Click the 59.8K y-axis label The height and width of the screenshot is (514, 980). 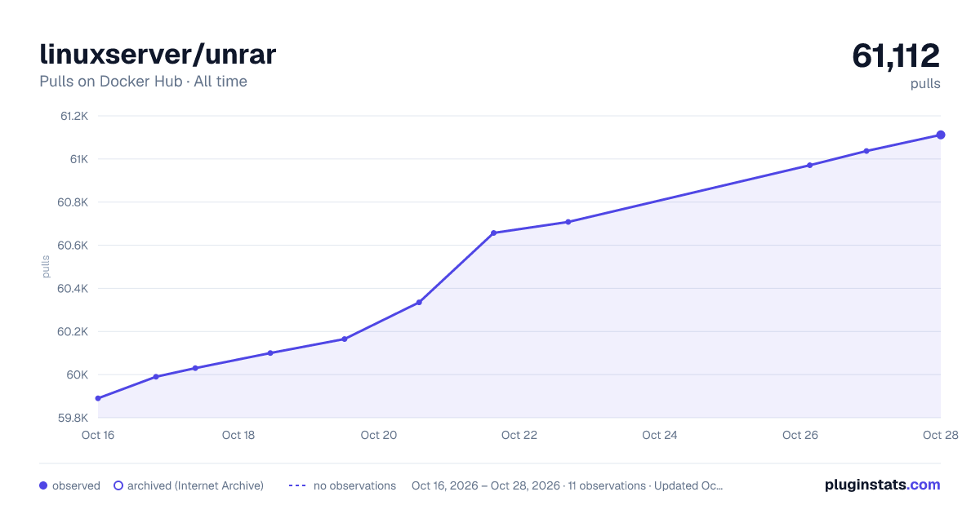[x=73, y=419]
